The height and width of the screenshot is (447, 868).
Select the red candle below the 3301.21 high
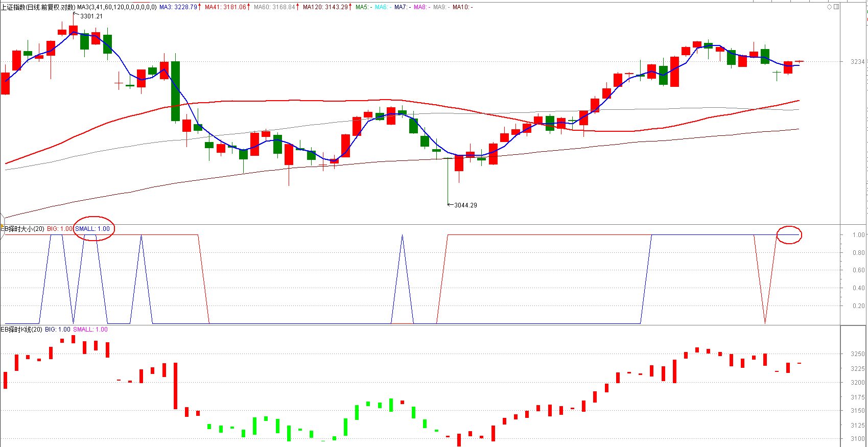coord(74,30)
